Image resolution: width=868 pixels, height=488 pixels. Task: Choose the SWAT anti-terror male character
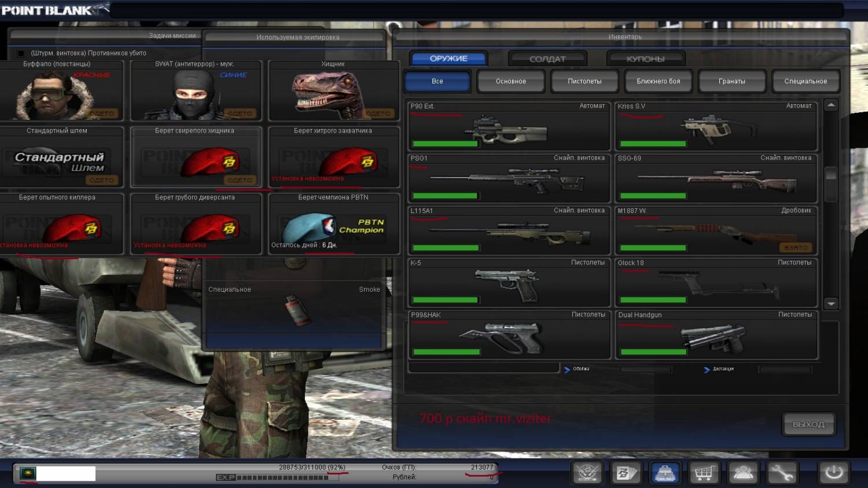pos(196,90)
